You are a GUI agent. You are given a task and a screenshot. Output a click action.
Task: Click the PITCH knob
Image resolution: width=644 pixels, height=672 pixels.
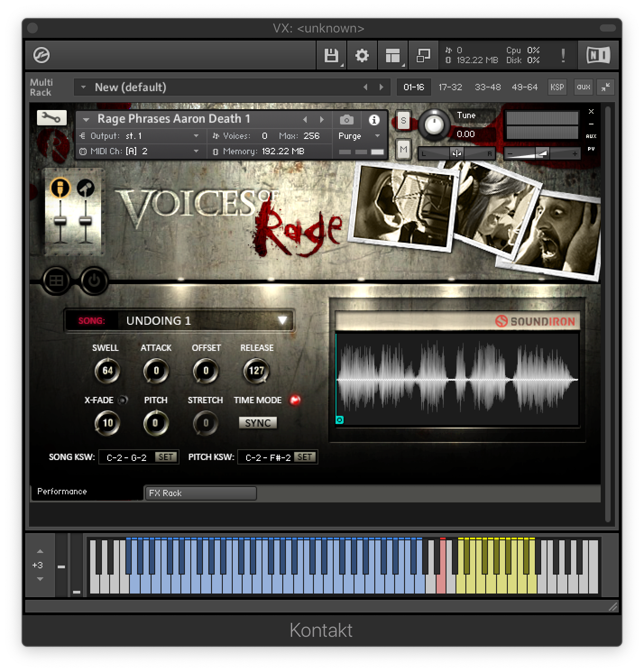[156, 423]
